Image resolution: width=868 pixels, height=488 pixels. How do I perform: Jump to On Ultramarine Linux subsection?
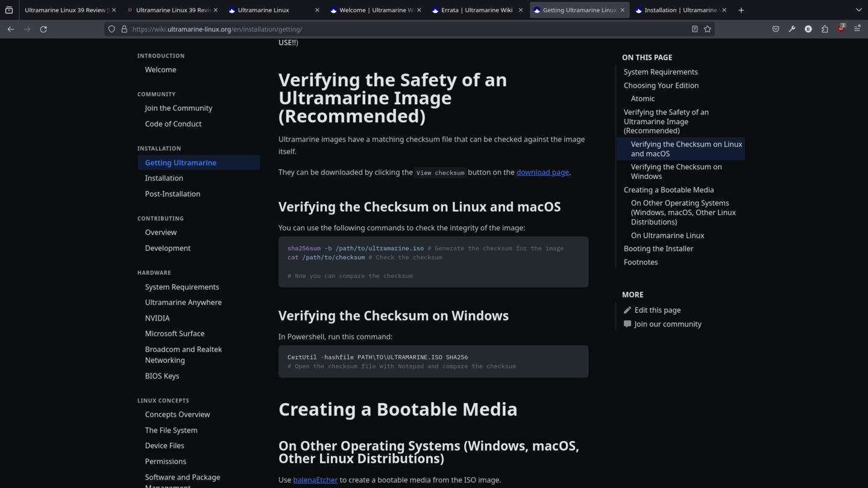667,236
